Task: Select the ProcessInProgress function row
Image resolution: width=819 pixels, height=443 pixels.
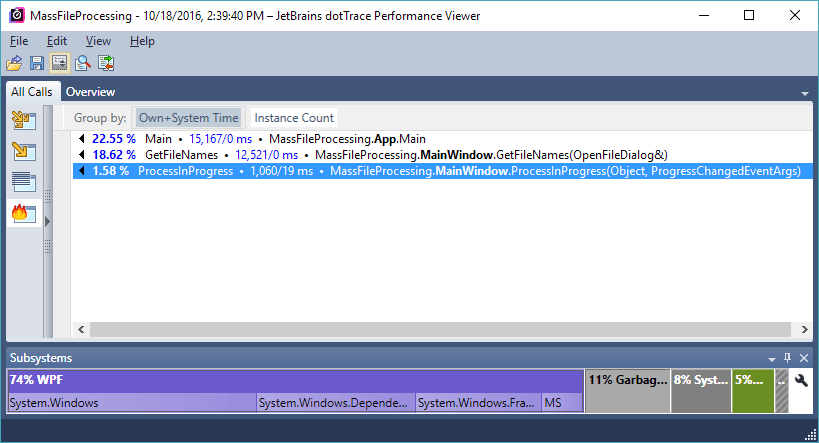Action: [x=442, y=171]
